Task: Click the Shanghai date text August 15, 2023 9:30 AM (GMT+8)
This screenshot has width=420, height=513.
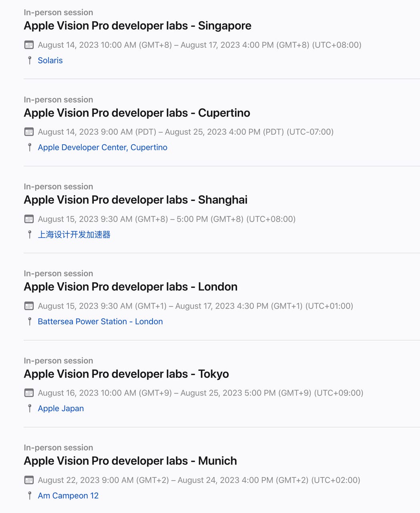Action: click(103, 219)
